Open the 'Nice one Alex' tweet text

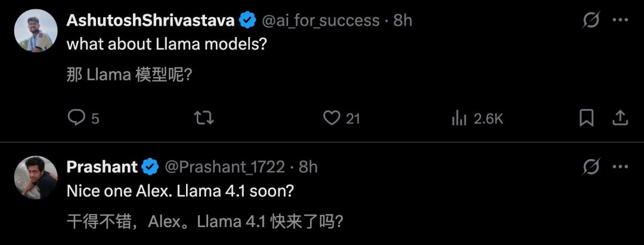(180, 192)
